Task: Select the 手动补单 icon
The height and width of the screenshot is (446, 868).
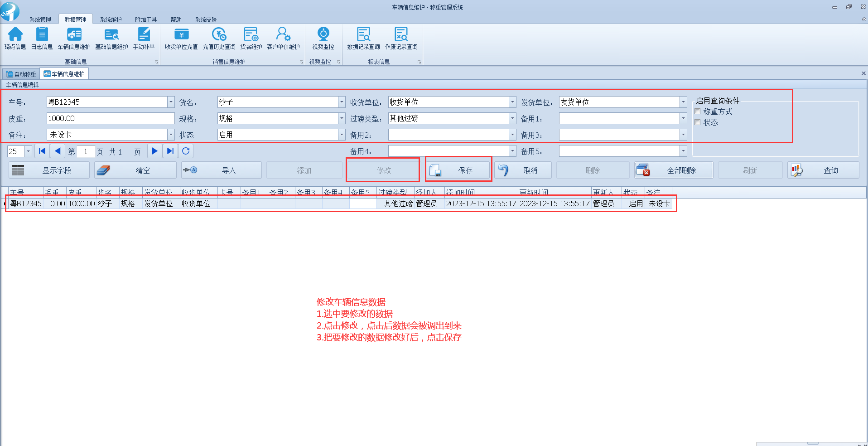Action: 144,38
